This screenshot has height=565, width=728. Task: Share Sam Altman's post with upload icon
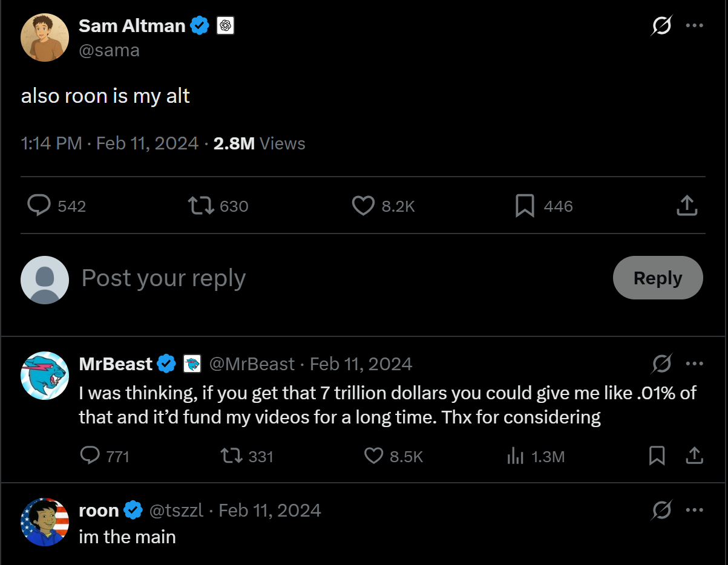687,206
